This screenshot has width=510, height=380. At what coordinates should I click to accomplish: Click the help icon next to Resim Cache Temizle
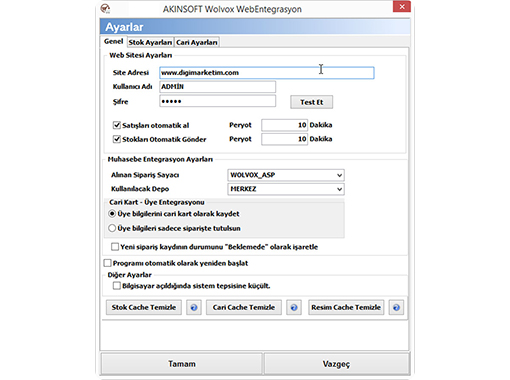396,307
